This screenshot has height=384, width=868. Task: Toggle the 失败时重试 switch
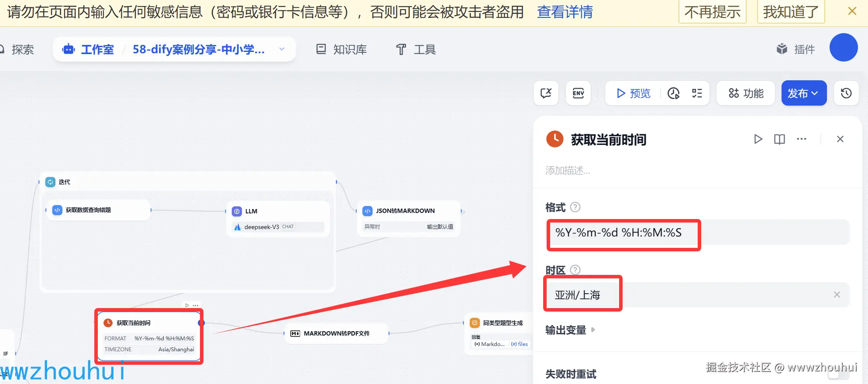click(x=838, y=374)
